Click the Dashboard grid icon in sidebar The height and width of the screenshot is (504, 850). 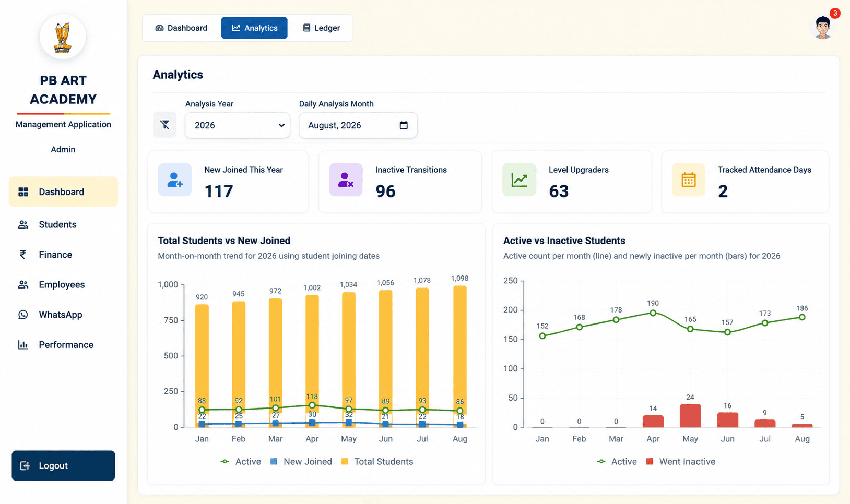point(23,192)
